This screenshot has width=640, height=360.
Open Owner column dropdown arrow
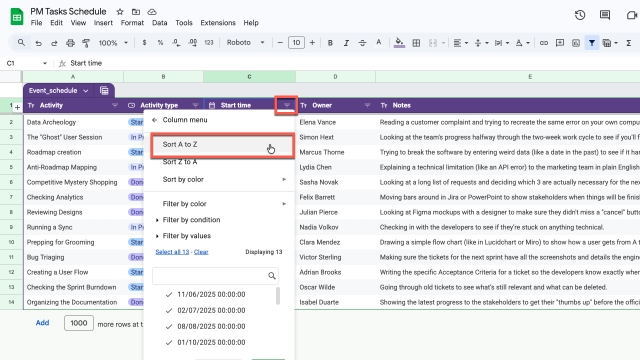click(367, 105)
